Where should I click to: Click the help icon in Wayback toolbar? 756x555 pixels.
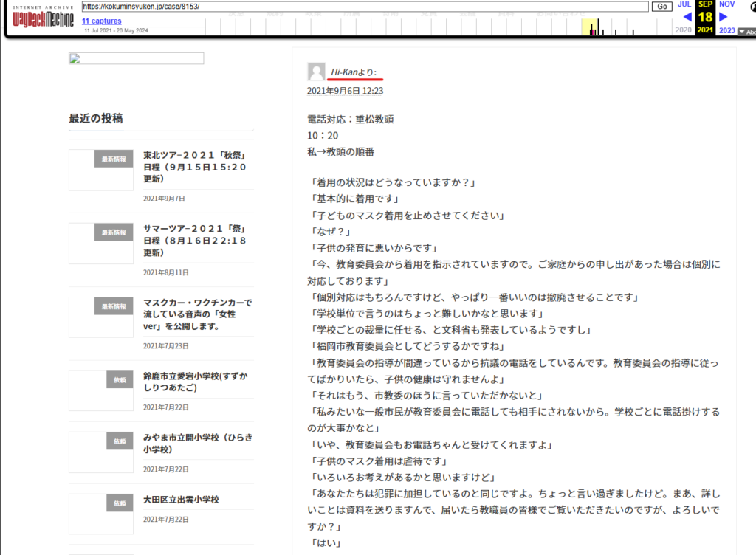pyautogui.click(x=750, y=7)
